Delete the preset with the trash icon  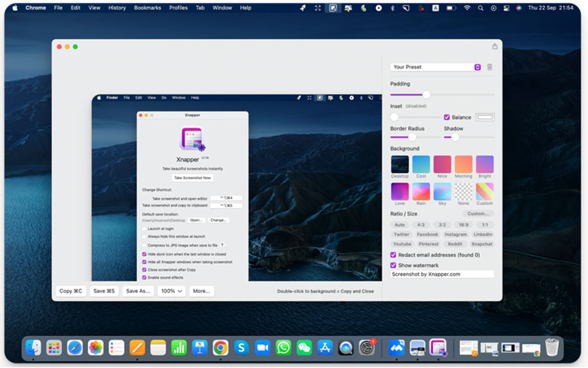tap(489, 67)
